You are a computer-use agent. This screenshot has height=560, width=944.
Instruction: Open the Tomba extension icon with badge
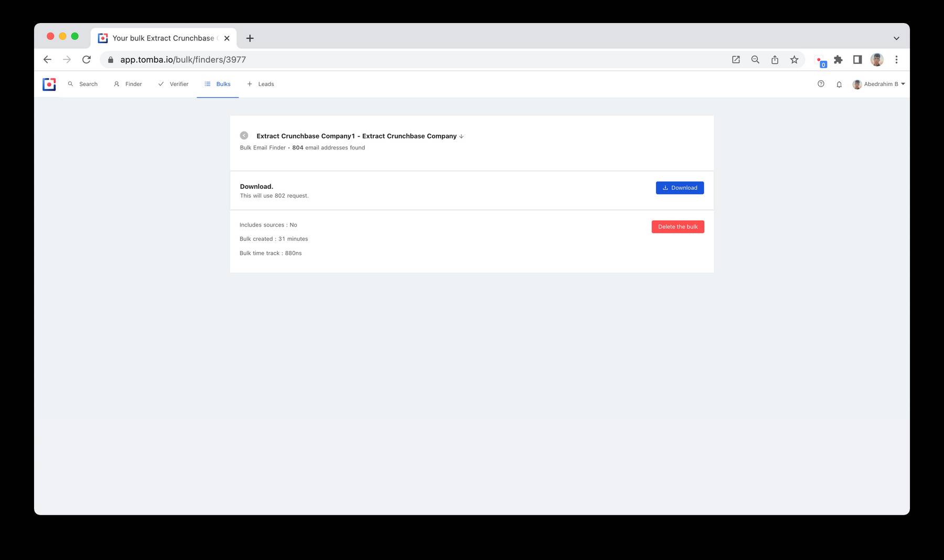coord(820,61)
